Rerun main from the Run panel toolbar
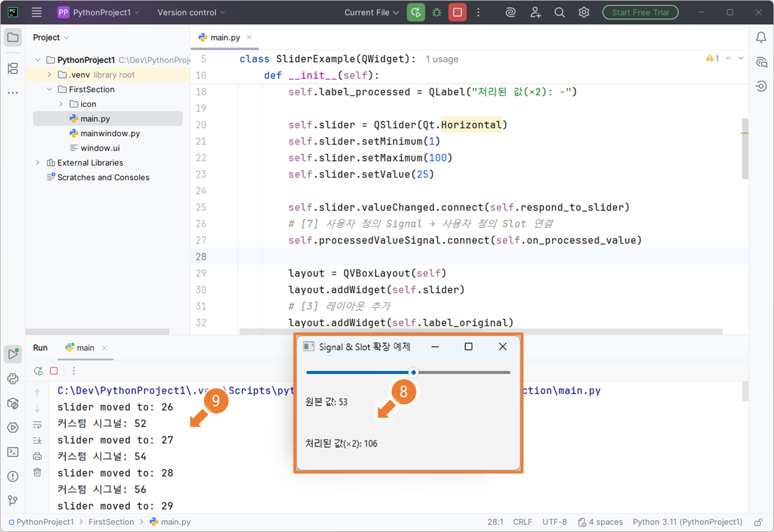The image size is (774, 532). click(38, 371)
